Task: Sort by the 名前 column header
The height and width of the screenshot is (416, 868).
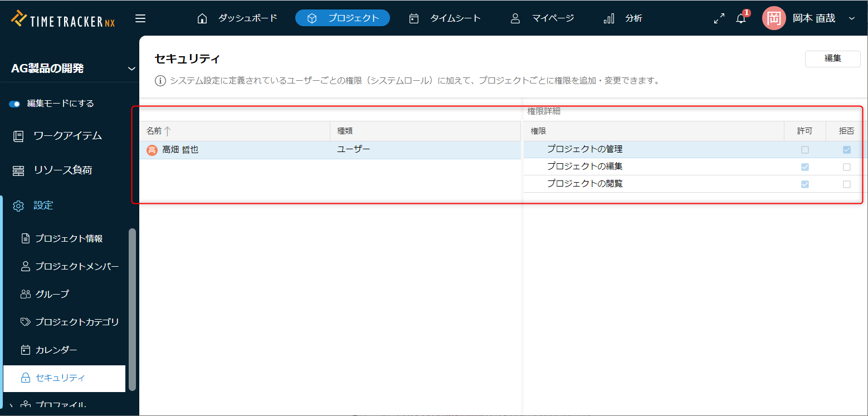Action: (x=154, y=131)
